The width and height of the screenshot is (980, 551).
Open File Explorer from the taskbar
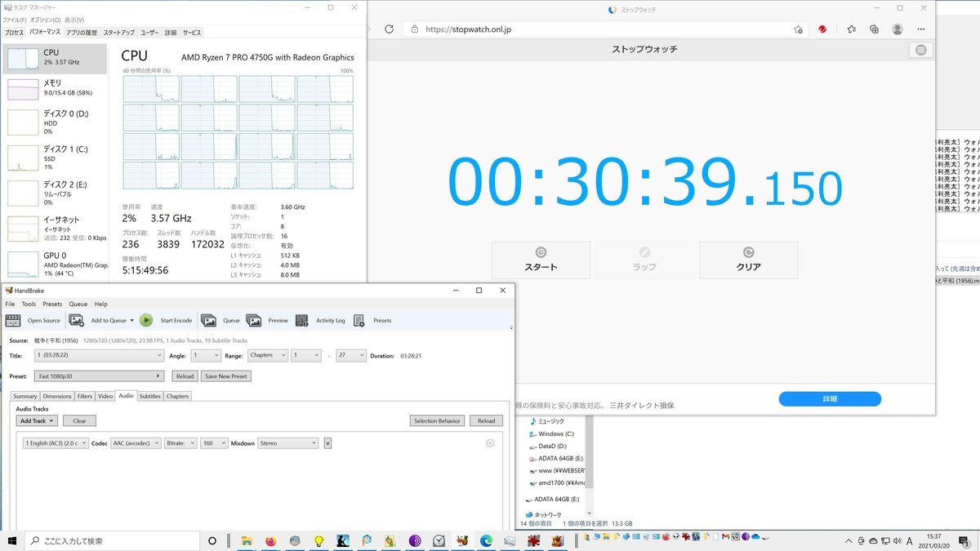[x=247, y=540]
